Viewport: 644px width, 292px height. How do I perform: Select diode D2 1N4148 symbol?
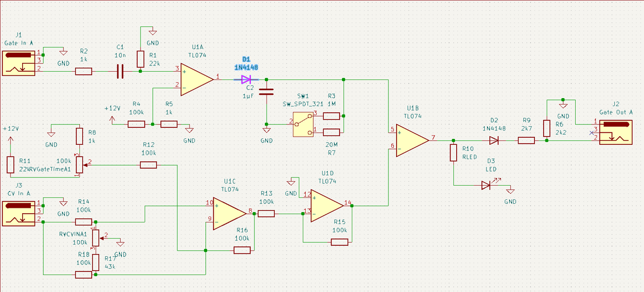494,141
